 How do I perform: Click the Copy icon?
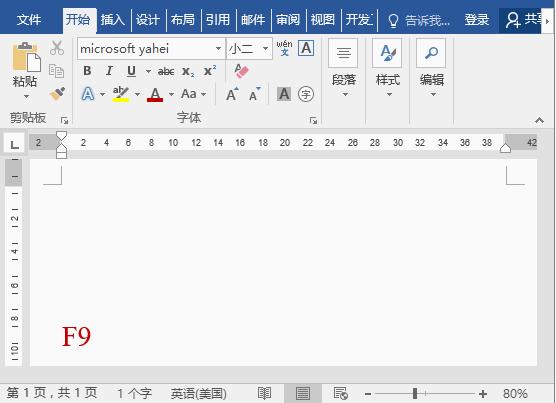56,71
